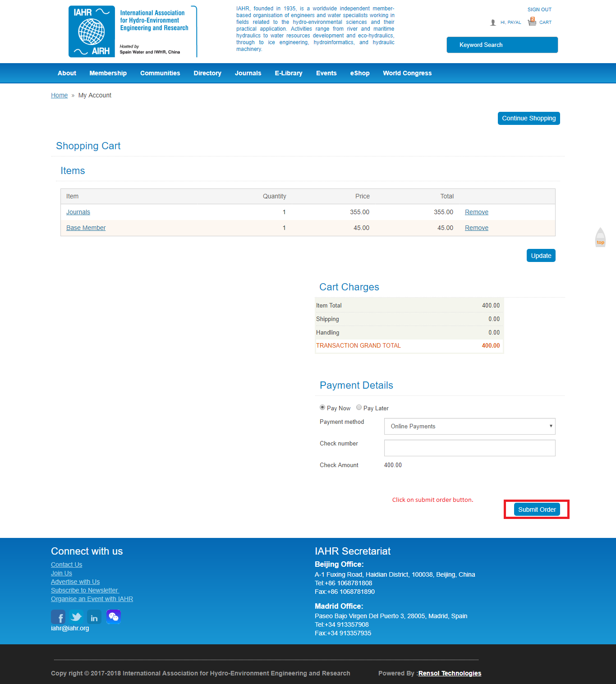This screenshot has height=684, width=616.
Task: Open the LinkedIn social icon
Action: (x=94, y=617)
